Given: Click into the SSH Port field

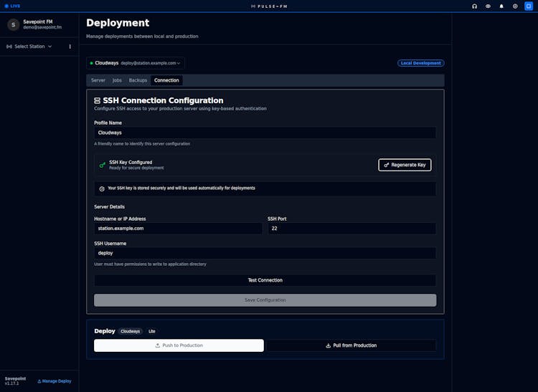Looking at the screenshot, I should 351,229.
